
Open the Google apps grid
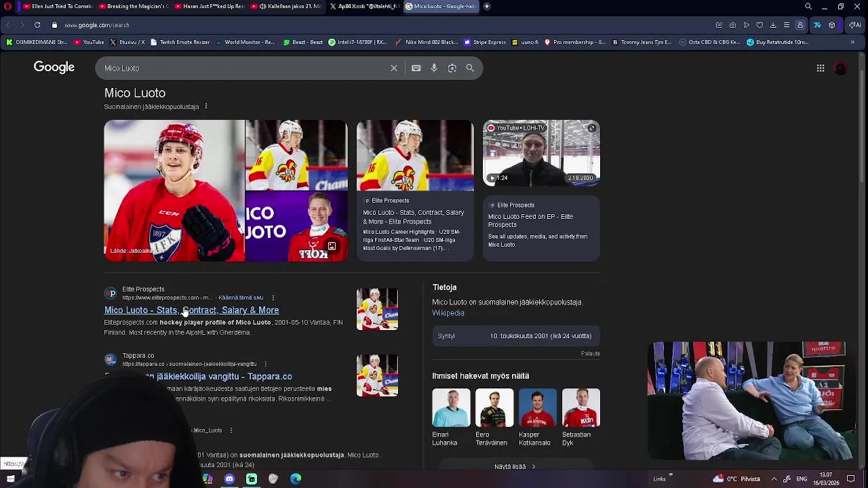(x=821, y=68)
